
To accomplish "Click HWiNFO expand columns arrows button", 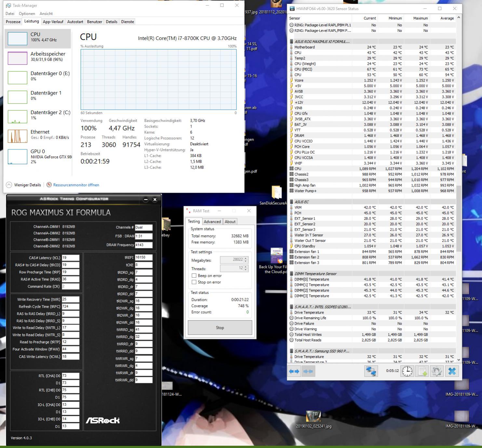I will pos(294,371).
